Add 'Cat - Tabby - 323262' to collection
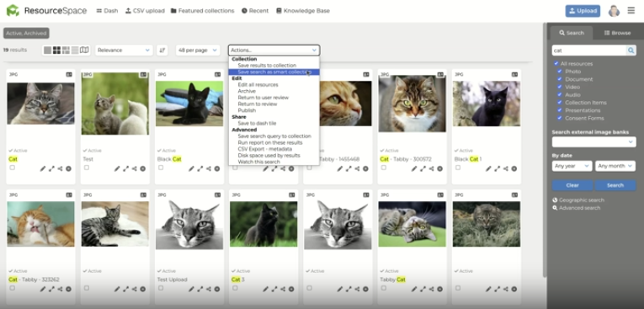This screenshot has width=644, height=309. [68, 289]
